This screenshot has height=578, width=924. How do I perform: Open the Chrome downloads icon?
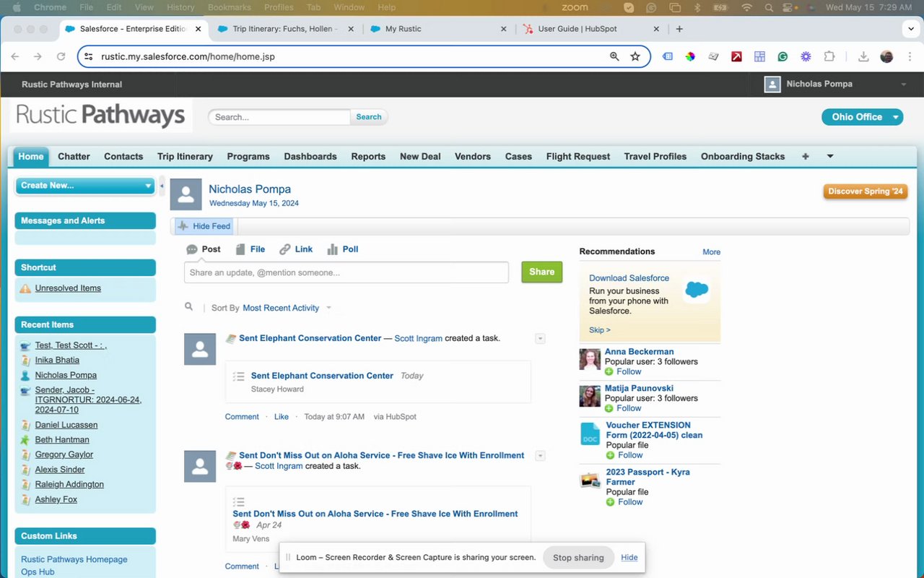click(x=863, y=56)
